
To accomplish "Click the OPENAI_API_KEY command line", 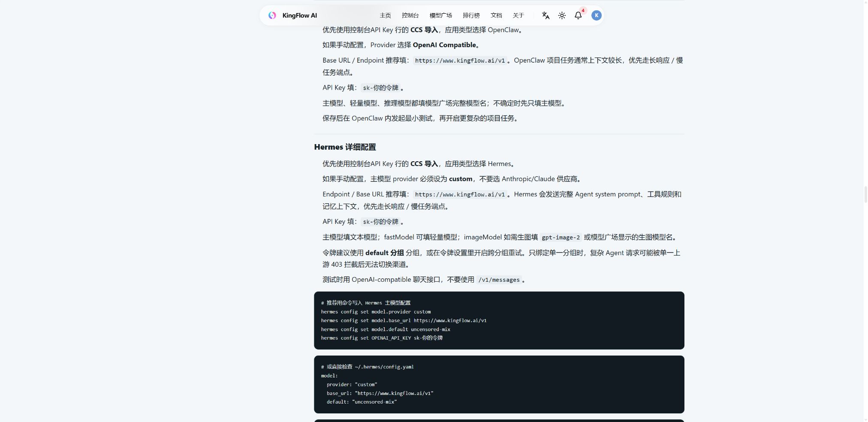I will [382, 338].
